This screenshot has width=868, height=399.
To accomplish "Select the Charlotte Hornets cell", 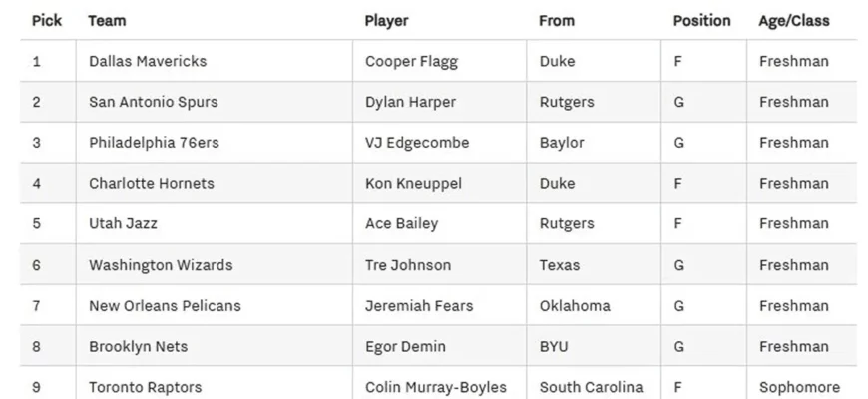I will pyautogui.click(x=151, y=184).
